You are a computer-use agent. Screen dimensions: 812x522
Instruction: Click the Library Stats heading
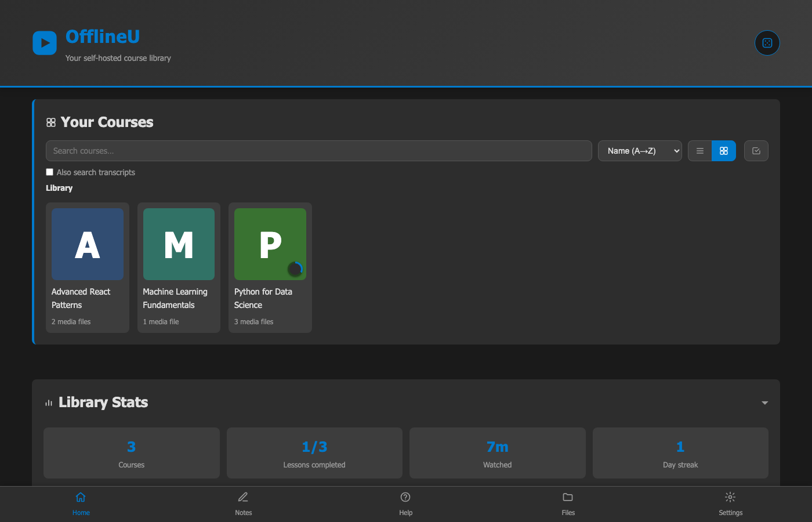point(103,403)
